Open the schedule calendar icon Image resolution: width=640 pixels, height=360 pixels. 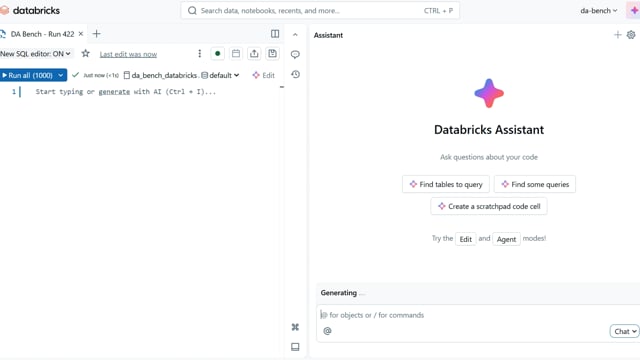point(236,53)
